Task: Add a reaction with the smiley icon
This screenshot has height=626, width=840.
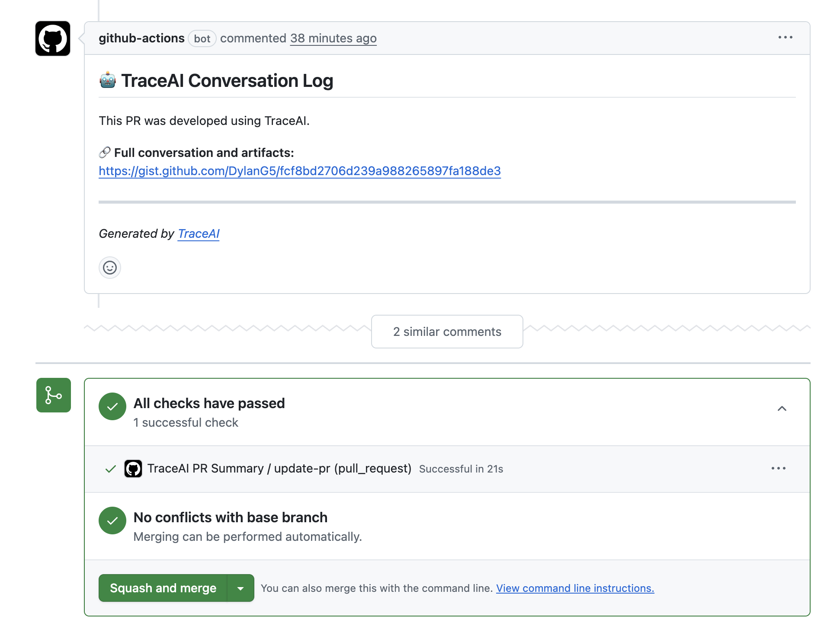Action: tap(110, 268)
